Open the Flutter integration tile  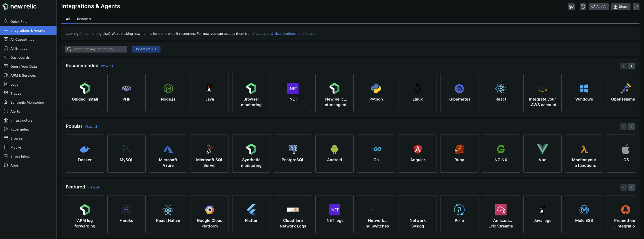[x=251, y=214]
